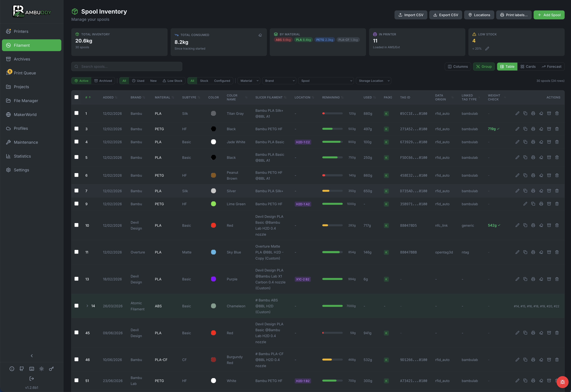Click the H2D-1 C2 location badge
The width and height of the screenshot is (571, 392).
coord(303,142)
